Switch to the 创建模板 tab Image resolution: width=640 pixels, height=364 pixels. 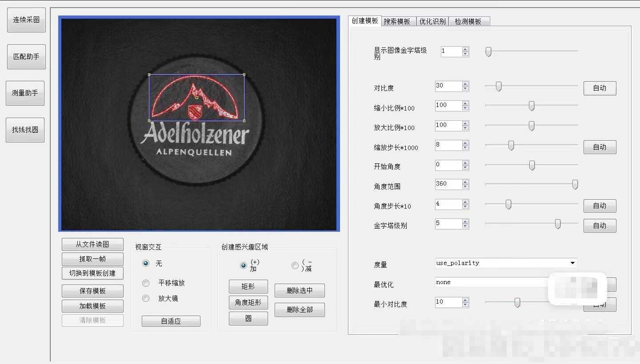(365, 21)
